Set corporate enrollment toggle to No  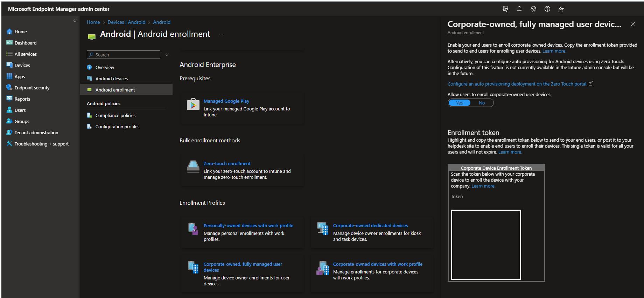482,103
